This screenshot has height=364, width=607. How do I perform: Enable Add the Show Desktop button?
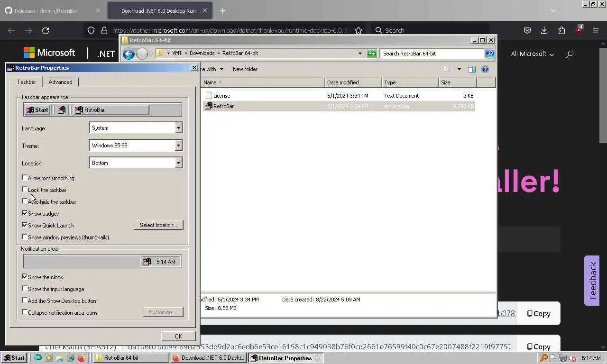point(25,300)
